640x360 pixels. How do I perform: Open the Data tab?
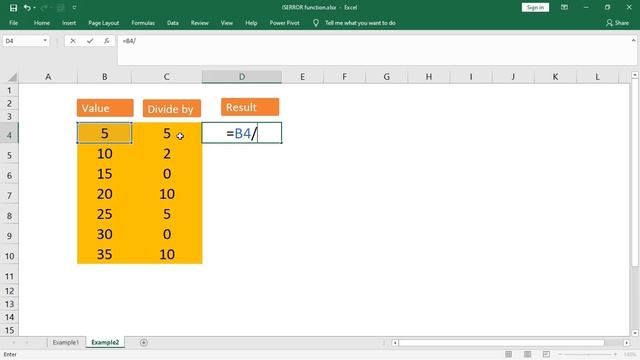pos(173,23)
